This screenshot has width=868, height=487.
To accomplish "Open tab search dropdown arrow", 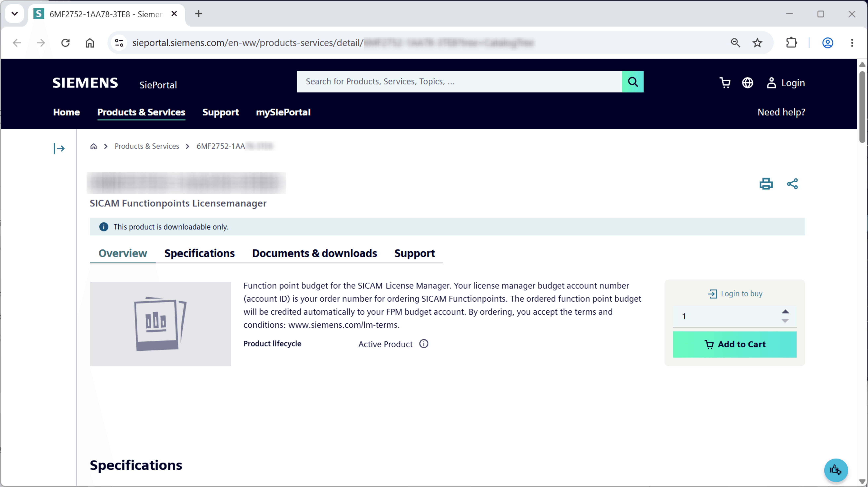I will 14,14.
